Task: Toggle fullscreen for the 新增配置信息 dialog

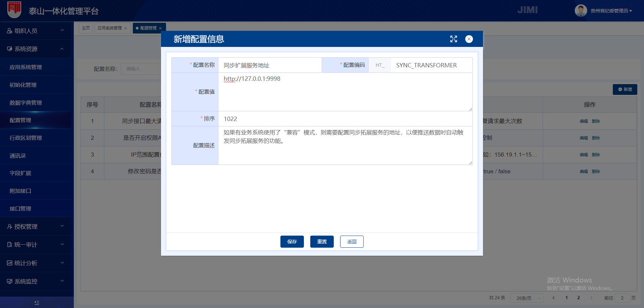Action: point(453,39)
